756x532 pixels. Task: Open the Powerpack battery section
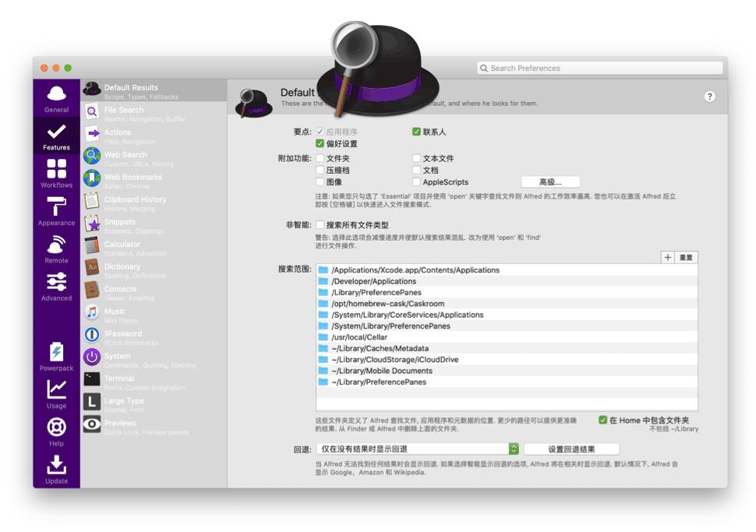(56, 357)
